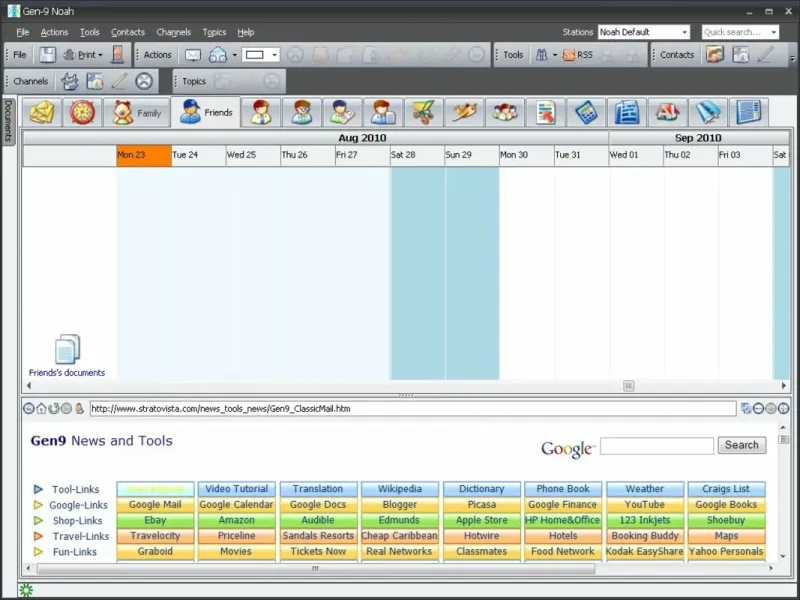Open the vertical Documents side panel tab
This screenshot has width=800, height=600.
pos(8,121)
